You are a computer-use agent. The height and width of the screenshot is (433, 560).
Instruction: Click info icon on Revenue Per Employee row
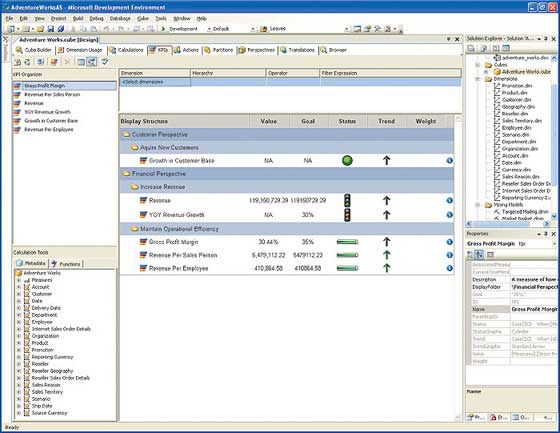pos(450,268)
